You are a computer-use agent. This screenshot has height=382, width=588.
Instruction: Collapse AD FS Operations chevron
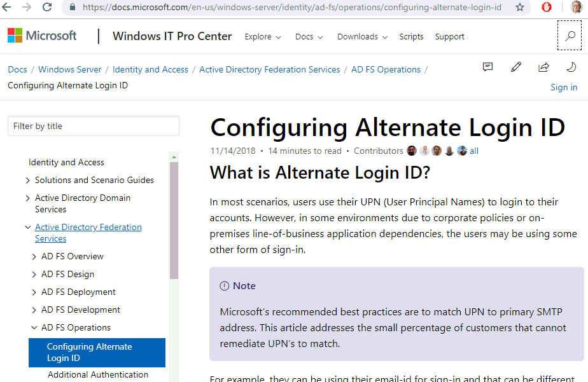coord(34,328)
